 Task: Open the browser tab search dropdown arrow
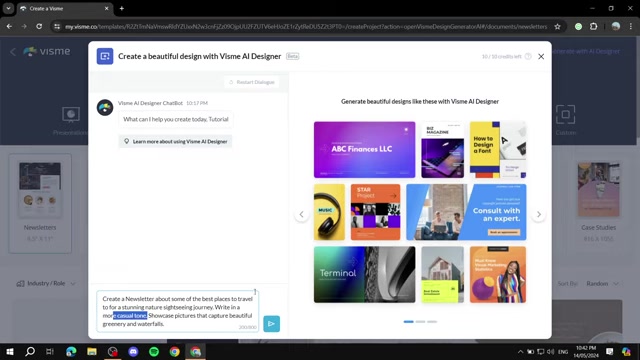point(8,8)
